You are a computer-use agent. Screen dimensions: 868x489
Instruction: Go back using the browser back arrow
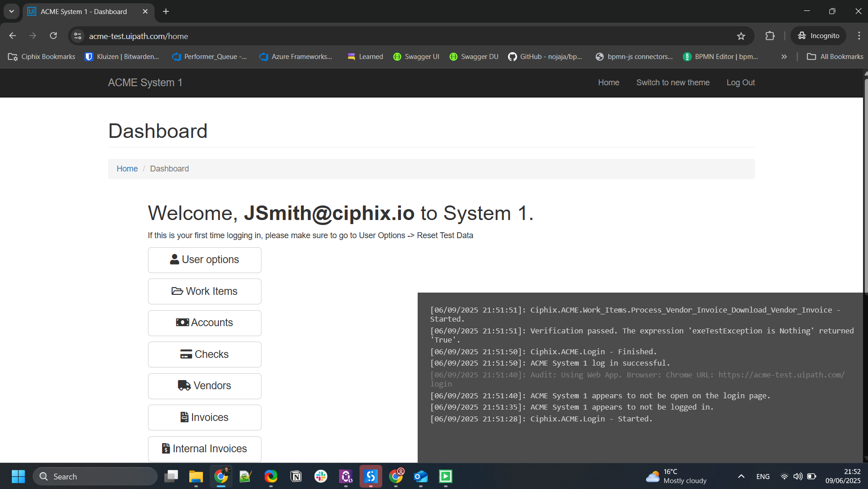pos(13,36)
